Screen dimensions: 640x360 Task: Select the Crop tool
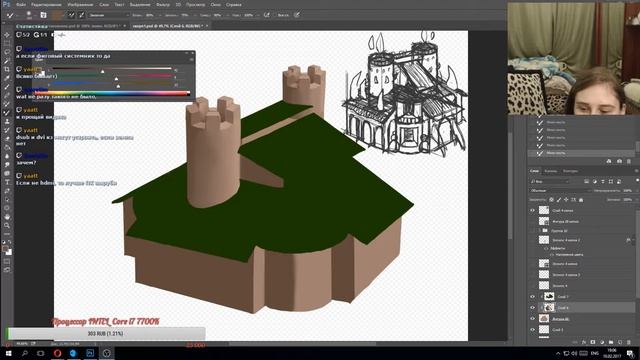coord(7,69)
